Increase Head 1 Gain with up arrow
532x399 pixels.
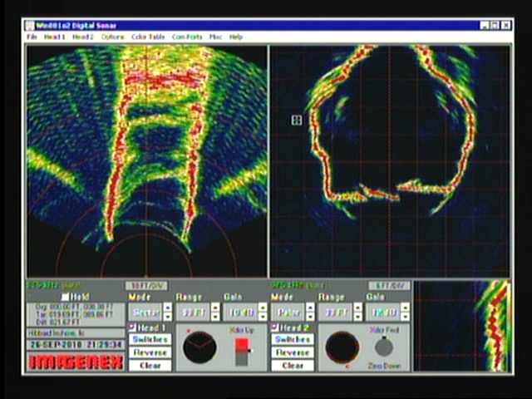pyautogui.click(x=263, y=308)
